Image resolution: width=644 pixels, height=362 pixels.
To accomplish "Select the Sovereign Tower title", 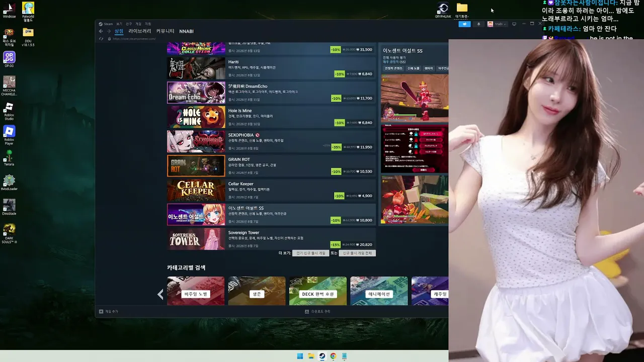I will [x=244, y=233].
